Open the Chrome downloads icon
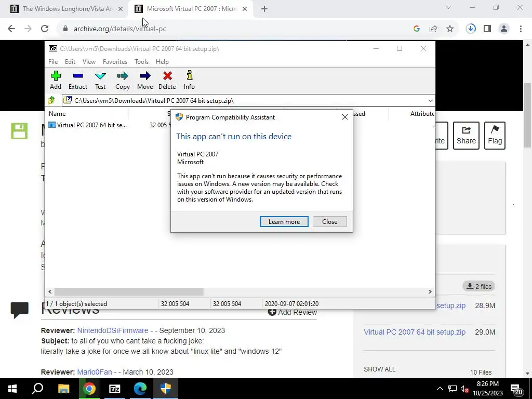The image size is (532, 399). click(x=471, y=29)
